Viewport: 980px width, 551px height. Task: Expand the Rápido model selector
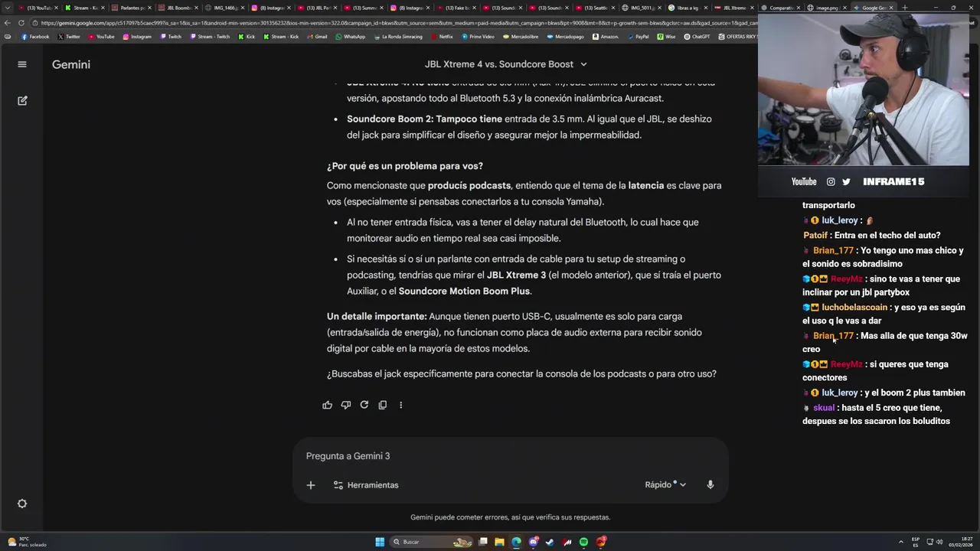tap(665, 484)
